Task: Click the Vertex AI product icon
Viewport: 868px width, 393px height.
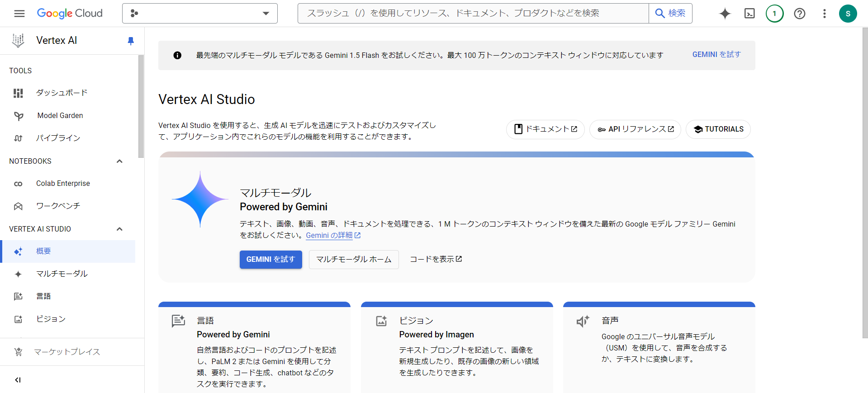Action: [18, 41]
